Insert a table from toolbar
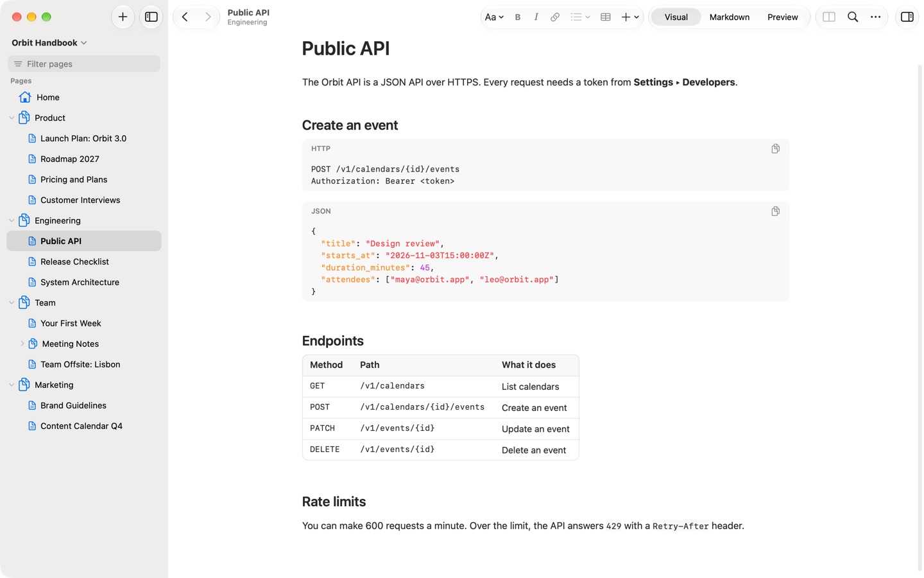Viewport: 924px width, 578px height. pos(606,17)
